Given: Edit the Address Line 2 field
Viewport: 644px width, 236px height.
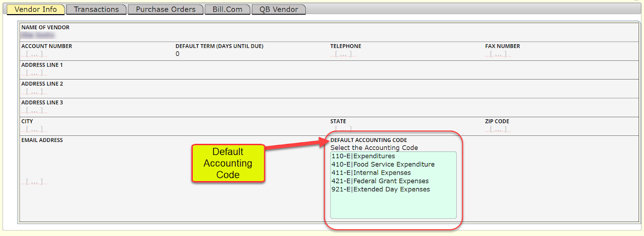Looking at the screenshot, I should (34, 92).
